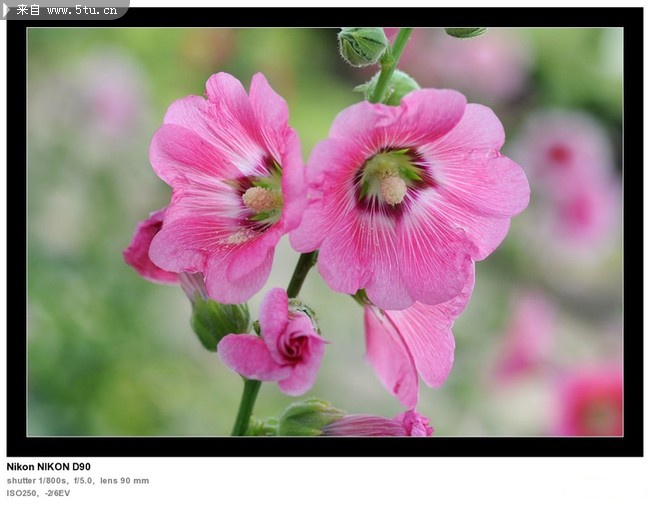650x506 pixels.
Task: Click the arrow icon beside the watermark
Action: click(x=7, y=9)
